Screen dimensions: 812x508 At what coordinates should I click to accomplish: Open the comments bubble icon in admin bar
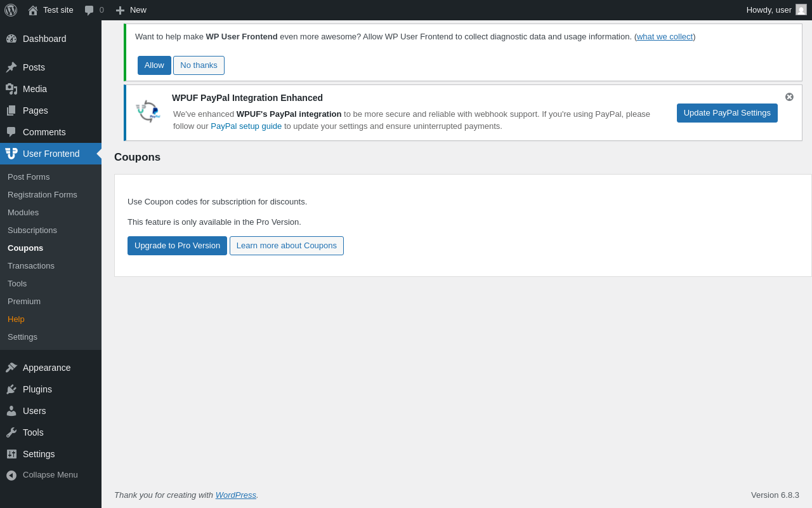pyautogui.click(x=89, y=10)
